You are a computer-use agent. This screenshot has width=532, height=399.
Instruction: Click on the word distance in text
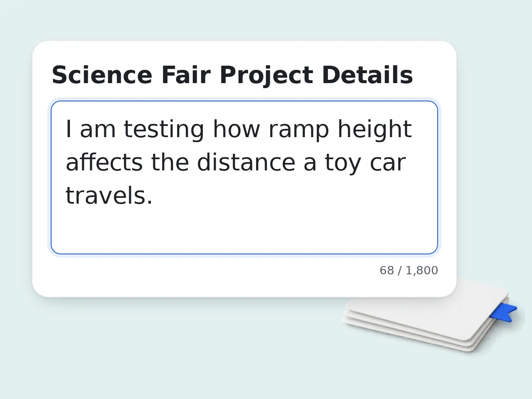point(246,163)
